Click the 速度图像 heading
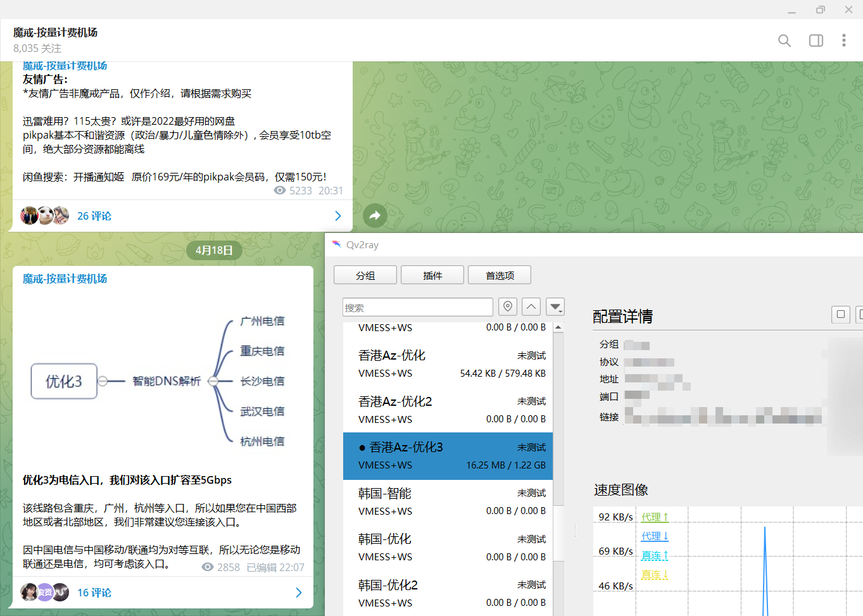Screen dimensions: 863x616 (620, 490)
